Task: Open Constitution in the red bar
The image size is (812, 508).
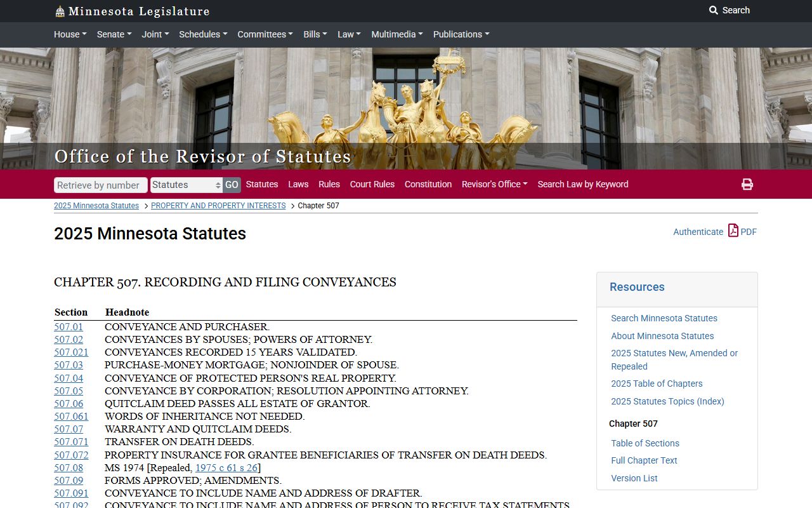Action: [428, 184]
